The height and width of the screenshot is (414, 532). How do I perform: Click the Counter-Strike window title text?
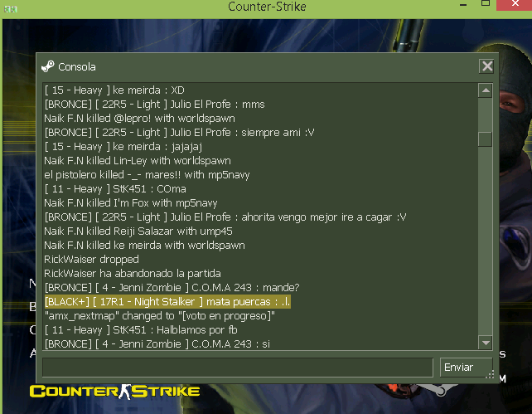pyautogui.click(x=267, y=7)
